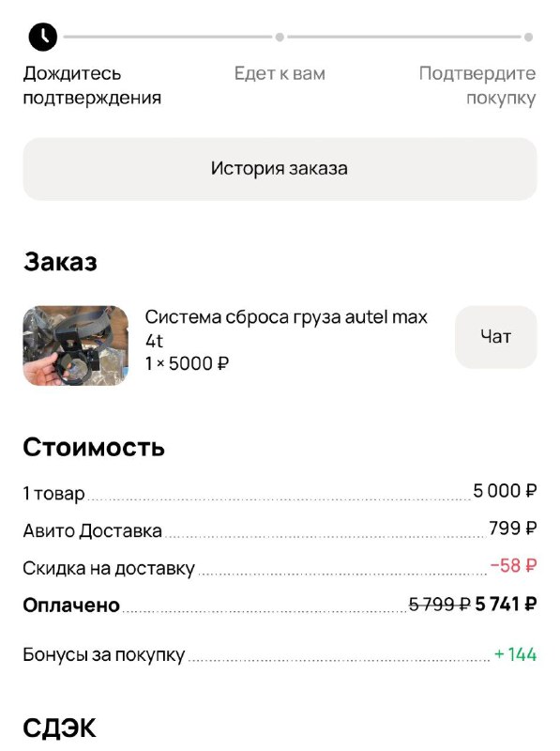Select the Едет к вам step label
Image resolution: width=560 pixels, height=751 pixels.
280,73
